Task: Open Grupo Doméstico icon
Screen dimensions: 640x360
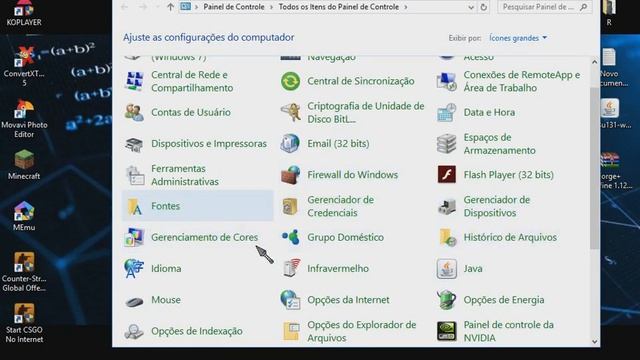Action: coord(291,237)
